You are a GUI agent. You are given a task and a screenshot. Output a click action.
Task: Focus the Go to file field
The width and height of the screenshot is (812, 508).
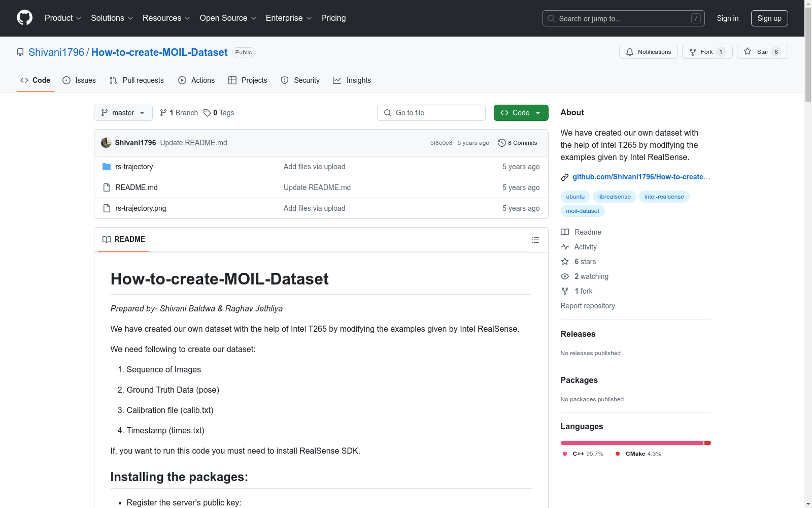pos(431,113)
